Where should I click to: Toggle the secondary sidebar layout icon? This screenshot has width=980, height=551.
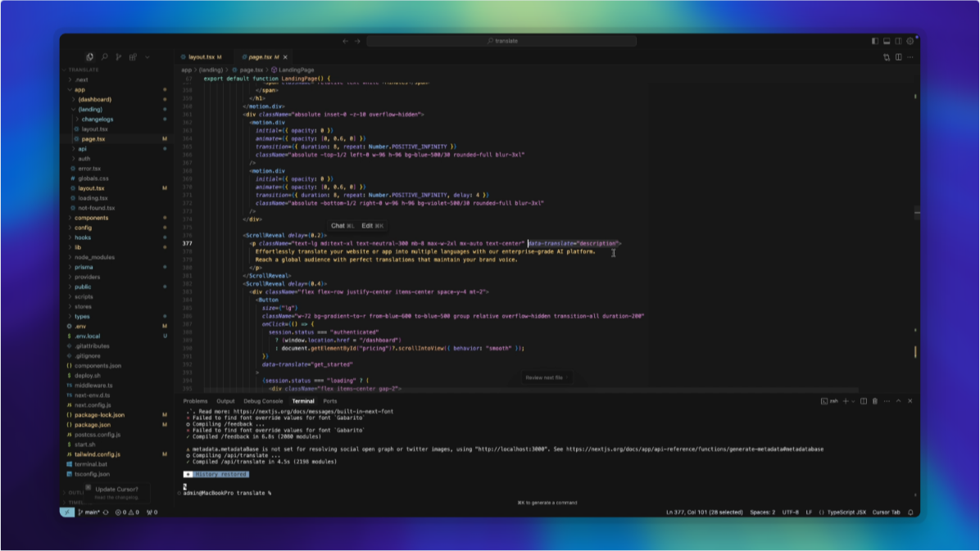(899, 41)
